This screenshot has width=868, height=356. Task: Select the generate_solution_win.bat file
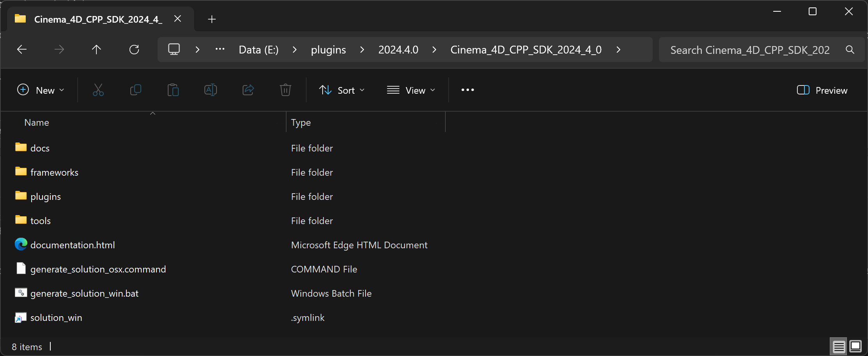click(84, 294)
